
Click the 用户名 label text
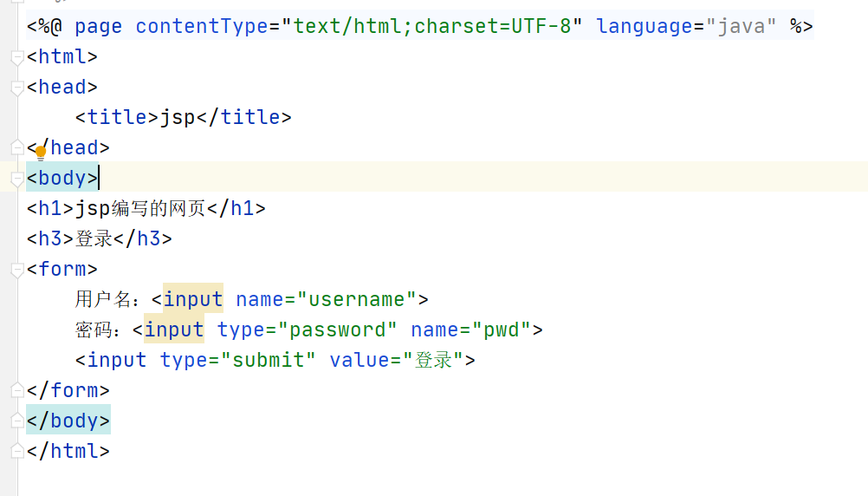102,299
